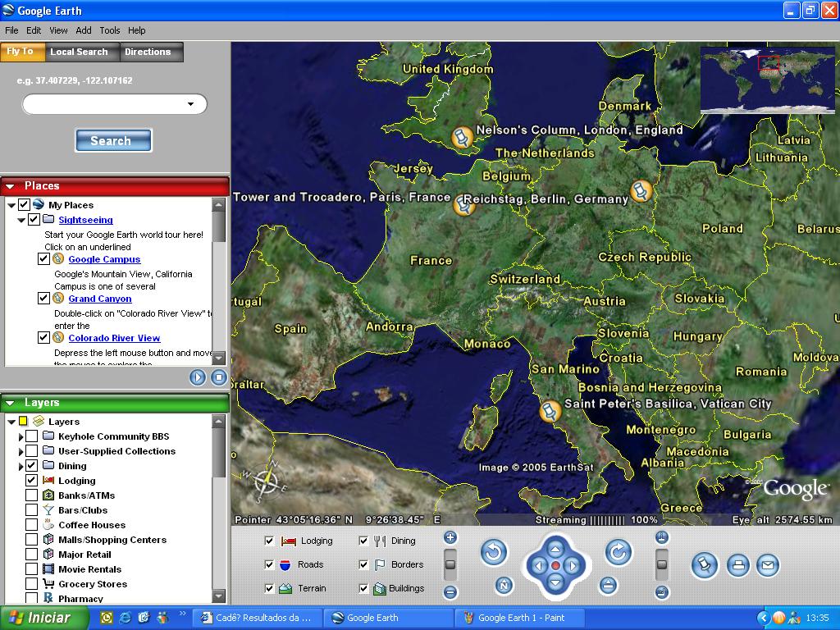Expand the Keyhole Community BBS folder
The image size is (840, 630).
(x=21, y=437)
